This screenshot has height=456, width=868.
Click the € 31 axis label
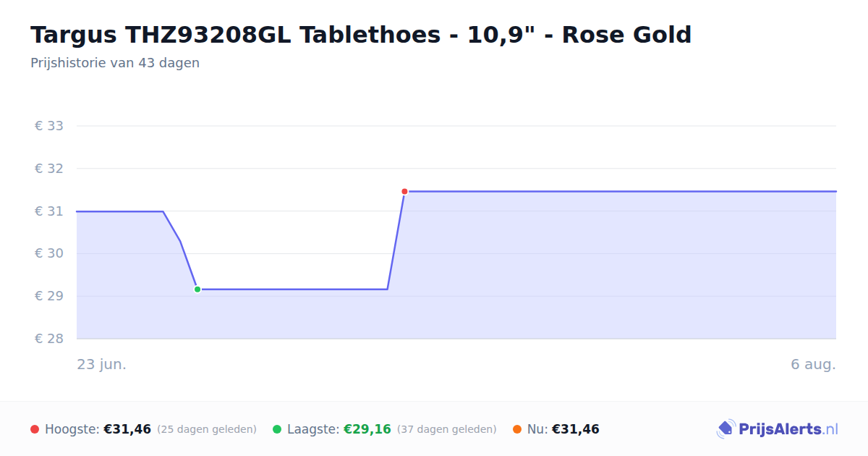[49, 211]
